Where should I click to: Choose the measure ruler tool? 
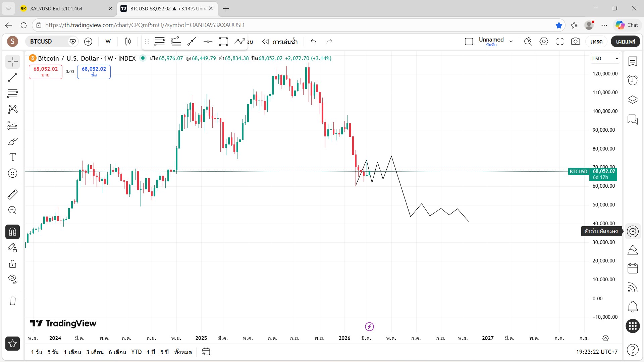(12, 194)
